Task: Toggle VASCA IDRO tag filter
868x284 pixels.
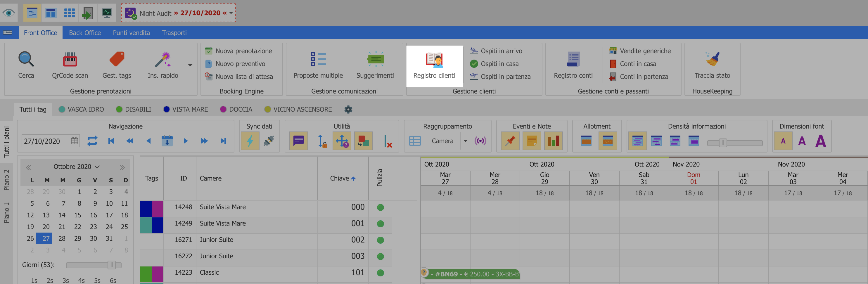Action: point(81,109)
